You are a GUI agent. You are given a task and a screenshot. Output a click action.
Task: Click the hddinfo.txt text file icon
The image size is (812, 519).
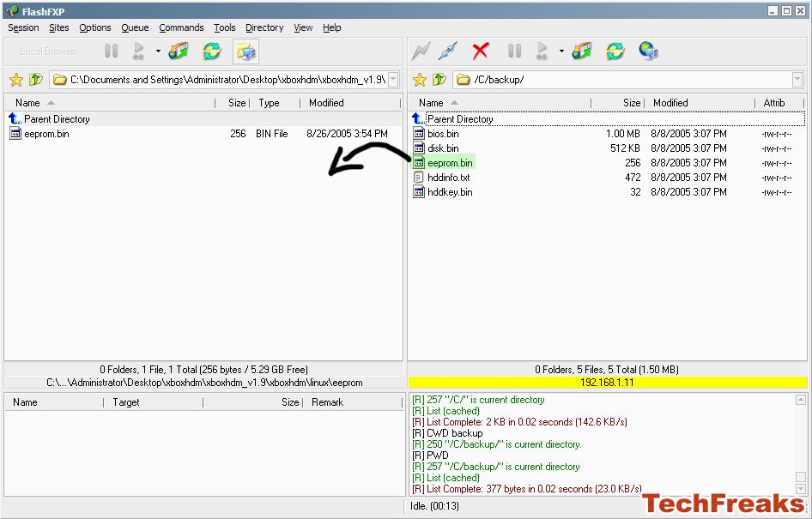418,177
